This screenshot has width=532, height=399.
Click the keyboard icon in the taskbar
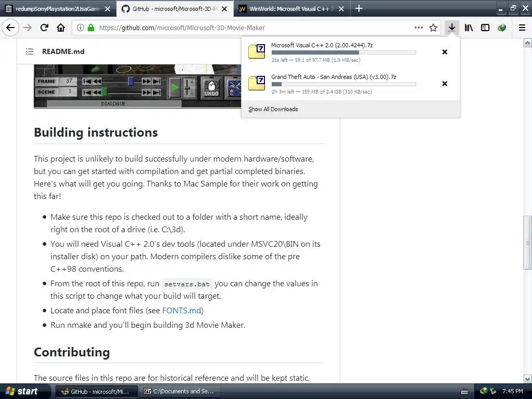click(x=464, y=392)
